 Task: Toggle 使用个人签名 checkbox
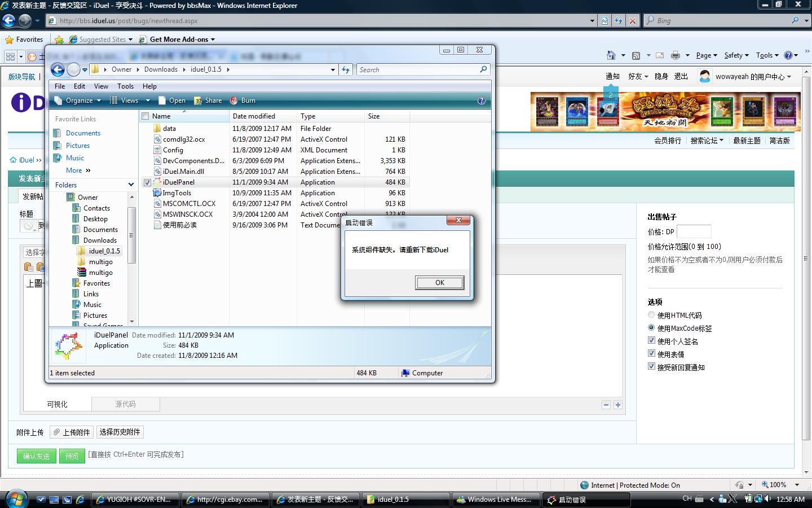tap(651, 340)
